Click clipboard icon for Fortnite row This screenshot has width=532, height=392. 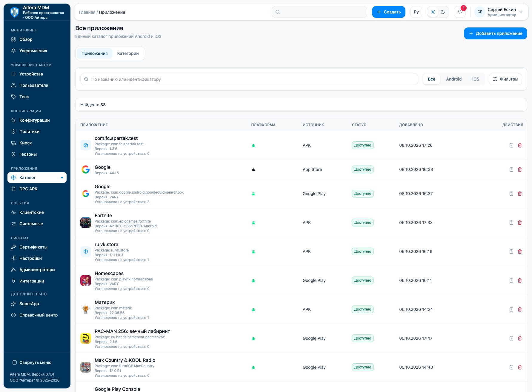coord(511,223)
